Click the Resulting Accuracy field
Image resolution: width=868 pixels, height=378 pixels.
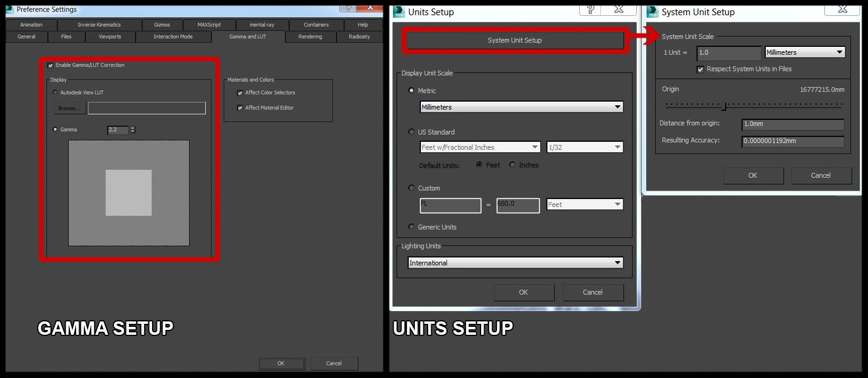tap(793, 141)
